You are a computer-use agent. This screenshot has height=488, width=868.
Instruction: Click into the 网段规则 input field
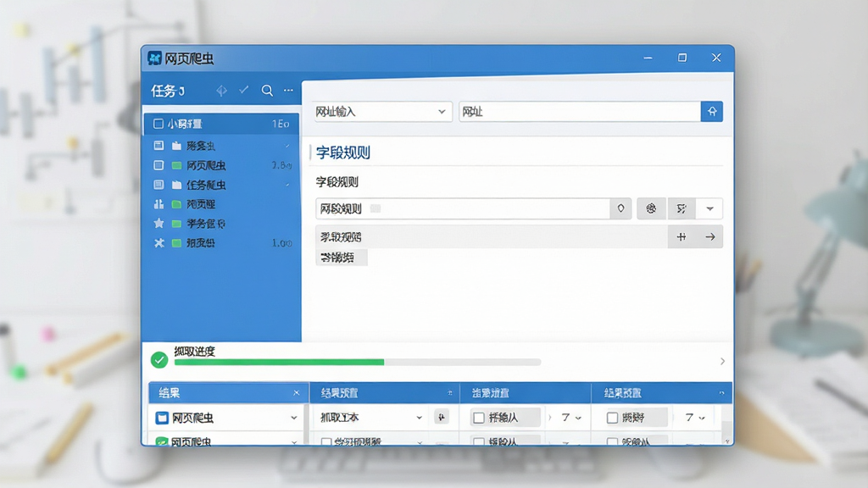point(463,208)
